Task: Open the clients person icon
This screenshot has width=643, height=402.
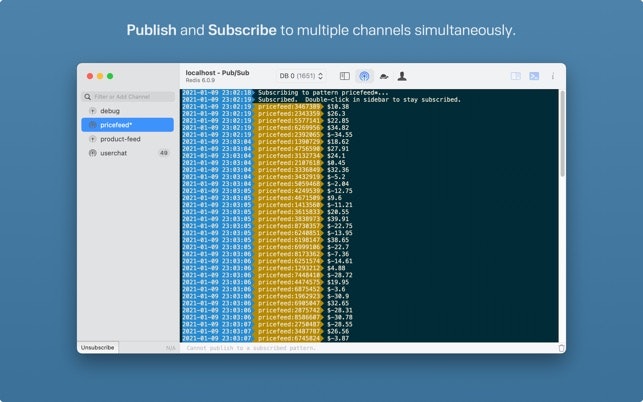Action: tap(402, 76)
